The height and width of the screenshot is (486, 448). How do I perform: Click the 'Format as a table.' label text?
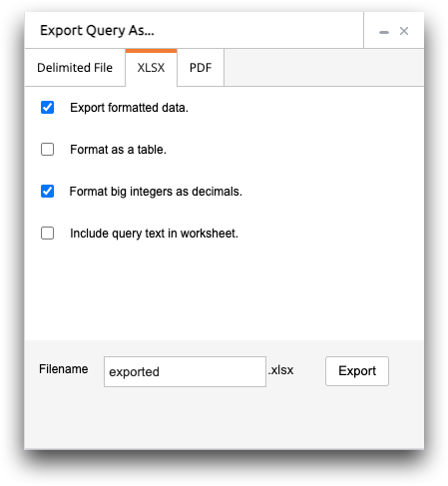[x=118, y=150]
